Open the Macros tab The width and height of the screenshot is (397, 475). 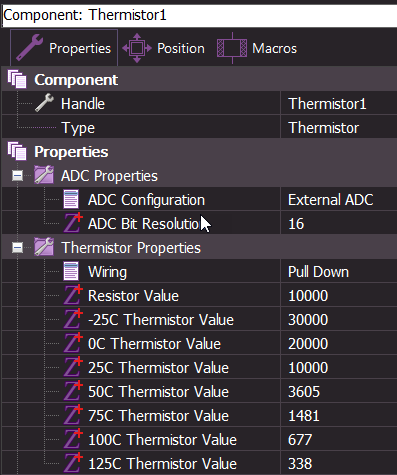click(257, 48)
